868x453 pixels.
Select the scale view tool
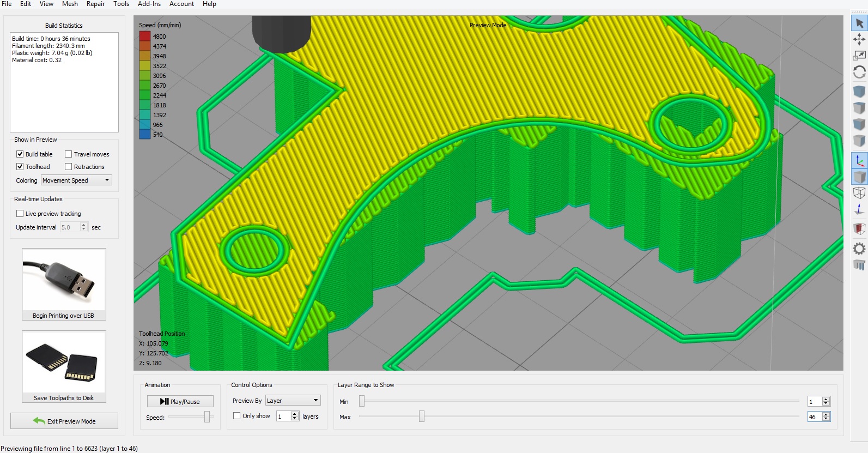click(859, 56)
